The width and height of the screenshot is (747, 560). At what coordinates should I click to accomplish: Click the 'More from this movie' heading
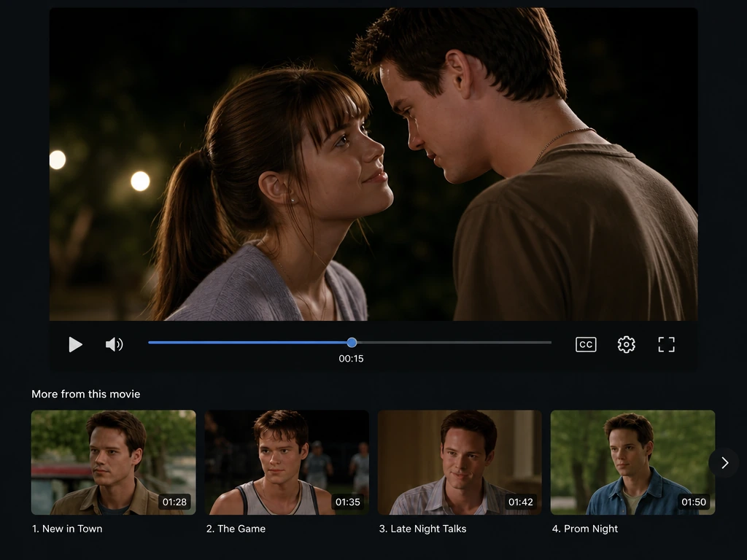pos(86,394)
